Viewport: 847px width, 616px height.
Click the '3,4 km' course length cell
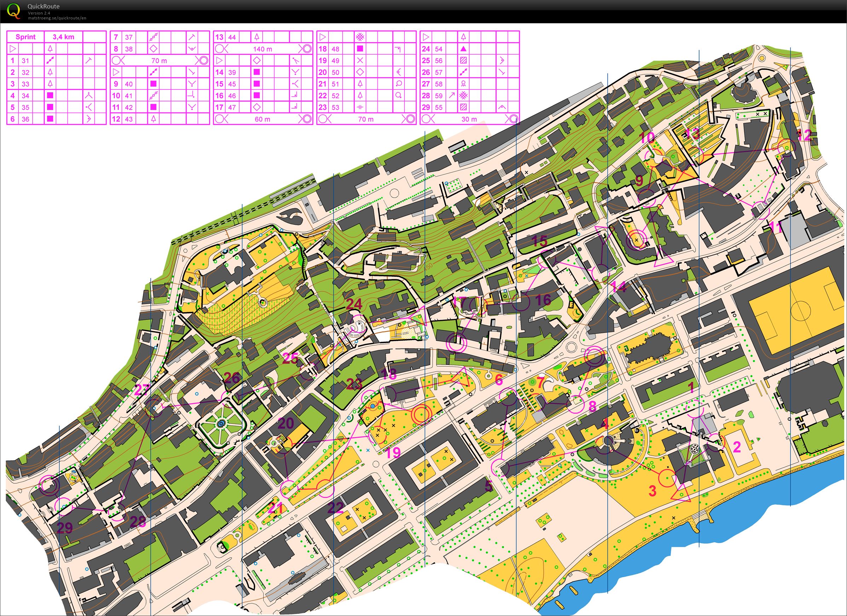tap(63, 37)
